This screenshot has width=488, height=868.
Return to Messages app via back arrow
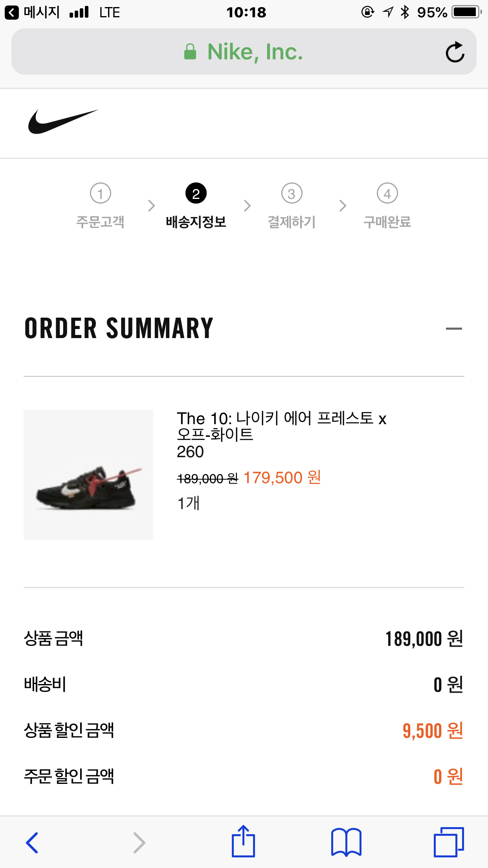click(12, 13)
